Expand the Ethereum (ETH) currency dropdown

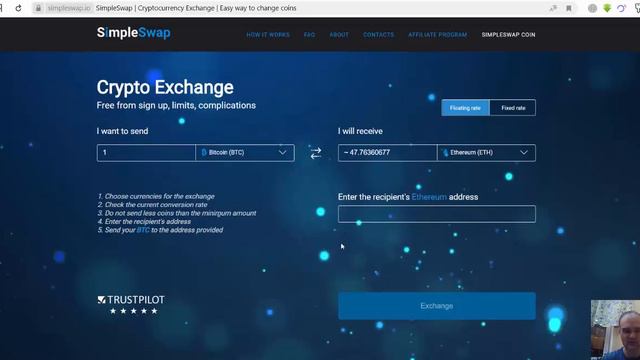(x=487, y=153)
